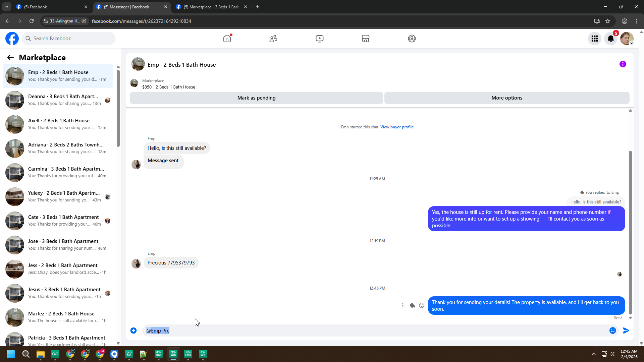This screenshot has width=644, height=362.
Task: Open the Friends icon in top navigation
Action: coord(273,39)
